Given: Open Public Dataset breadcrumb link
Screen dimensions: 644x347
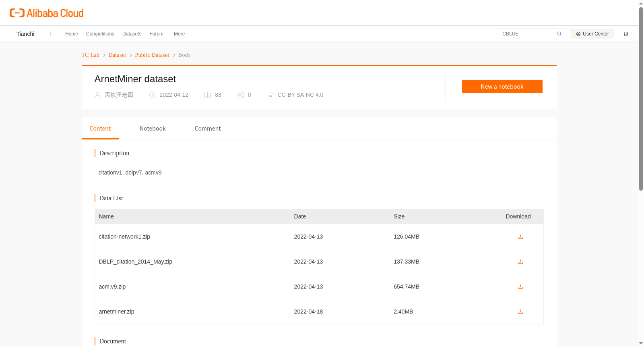Looking at the screenshot, I should [x=152, y=55].
